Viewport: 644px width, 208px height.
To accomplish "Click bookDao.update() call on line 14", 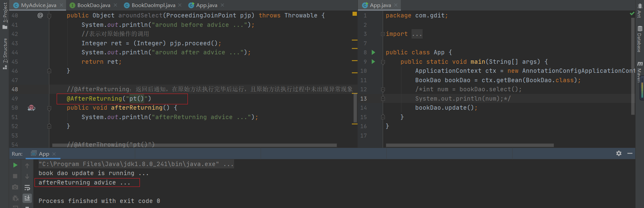I will click(x=446, y=108).
